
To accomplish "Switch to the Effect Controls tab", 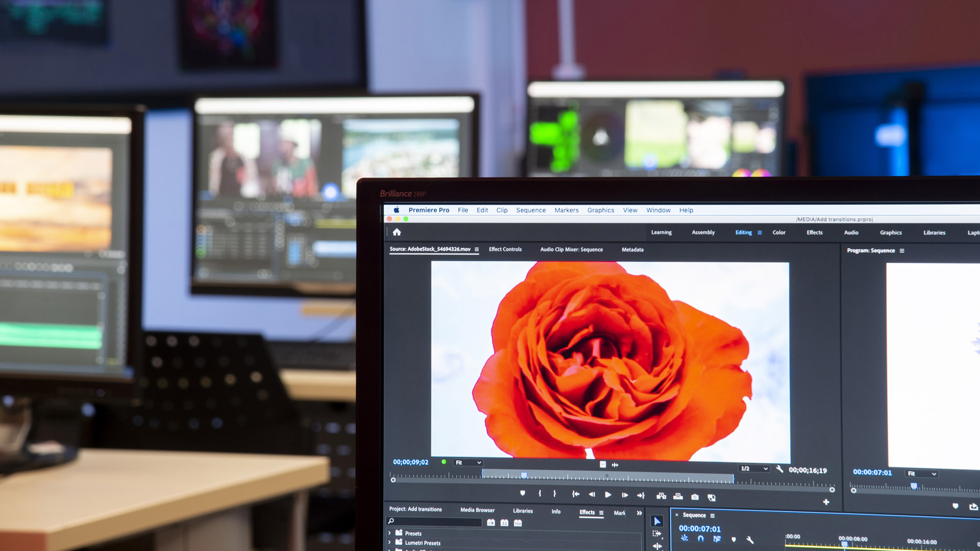I will pyautogui.click(x=505, y=249).
